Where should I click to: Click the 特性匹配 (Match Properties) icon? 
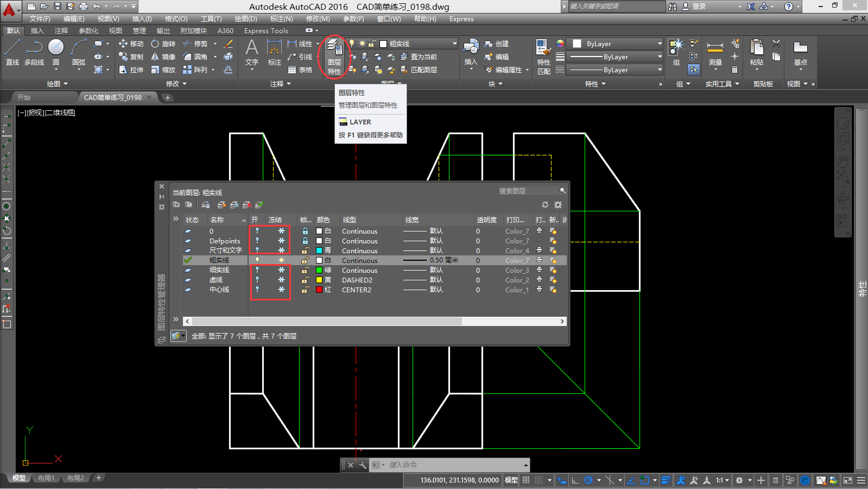[x=543, y=57]
